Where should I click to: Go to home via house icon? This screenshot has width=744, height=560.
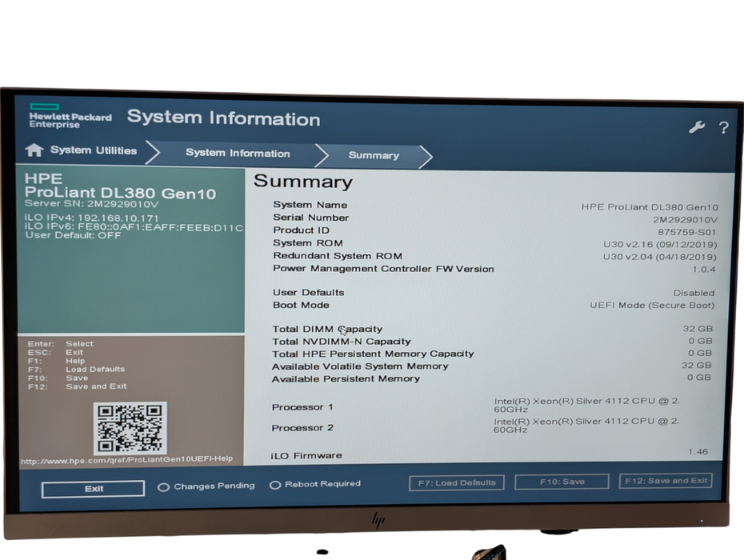34,150
